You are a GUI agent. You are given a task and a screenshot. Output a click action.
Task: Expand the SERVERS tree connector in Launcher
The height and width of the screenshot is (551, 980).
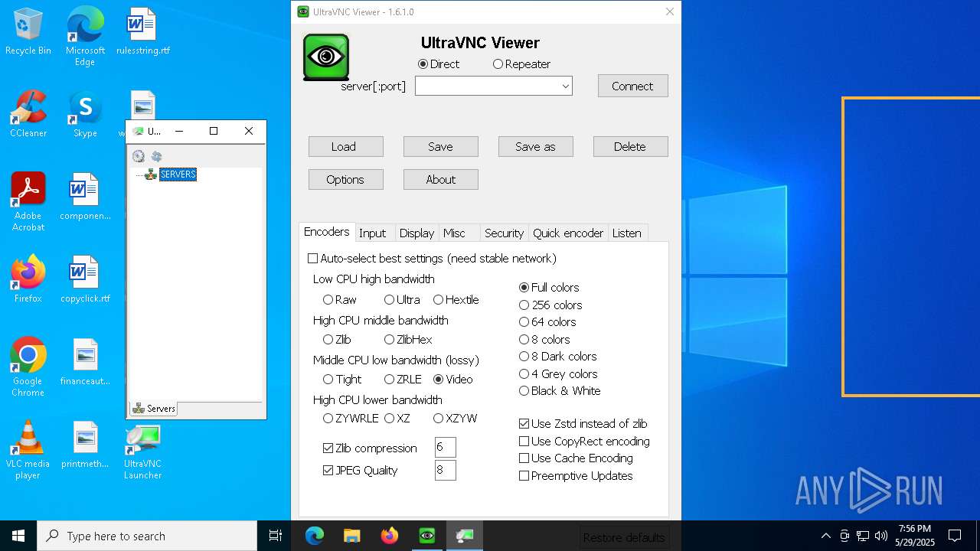[x=139, y=174]
